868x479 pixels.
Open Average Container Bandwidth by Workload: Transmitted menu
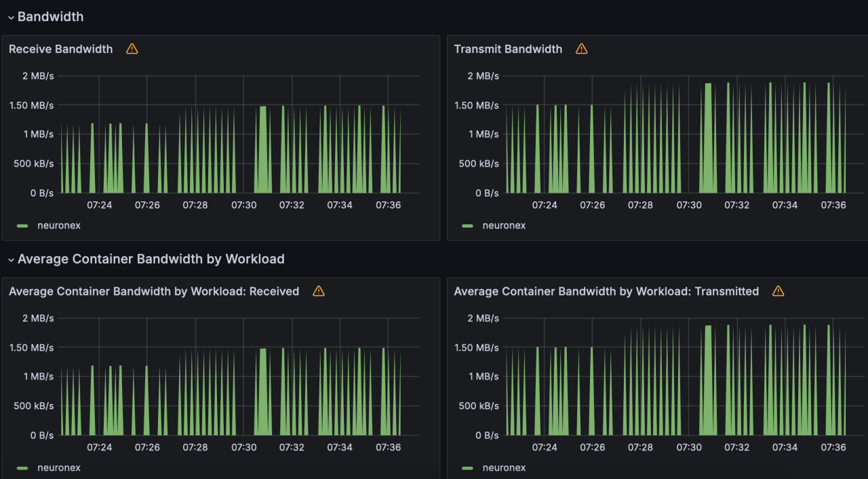point(606,291)
